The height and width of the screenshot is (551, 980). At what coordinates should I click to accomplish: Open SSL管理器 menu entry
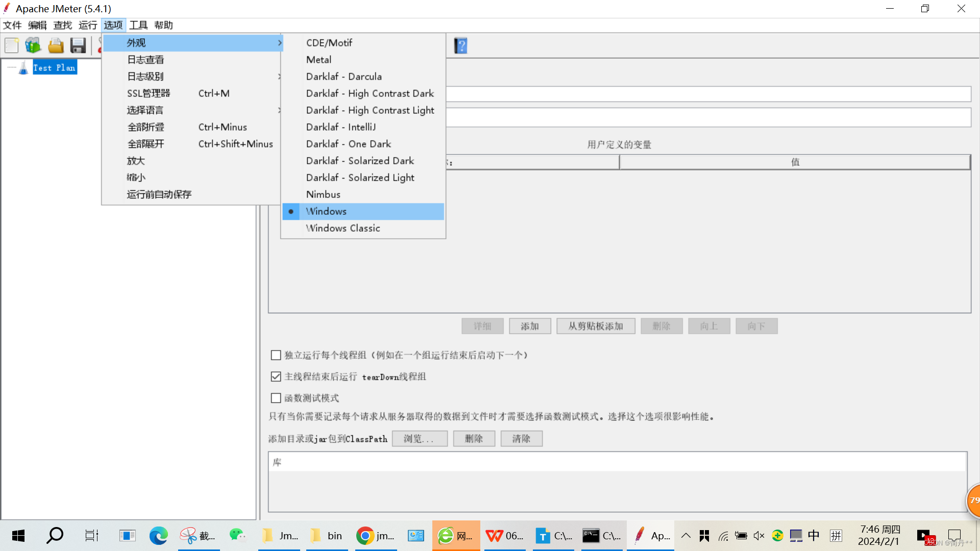(192, 93)
